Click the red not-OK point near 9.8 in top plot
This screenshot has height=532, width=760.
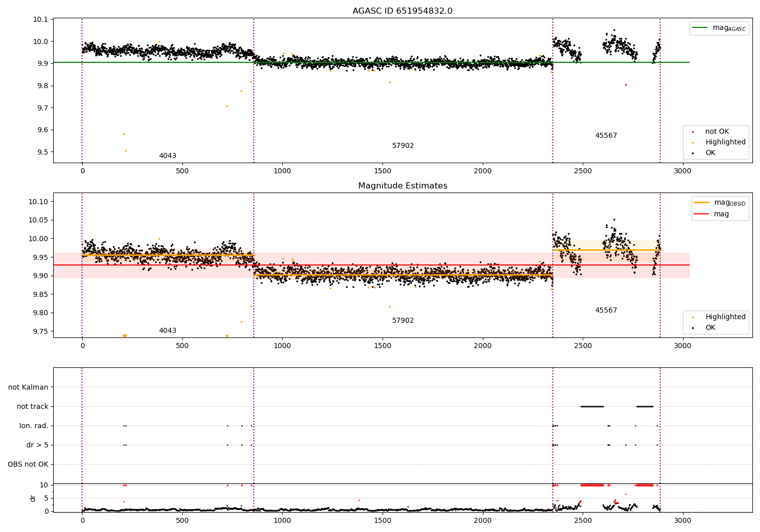coord(626,85)
